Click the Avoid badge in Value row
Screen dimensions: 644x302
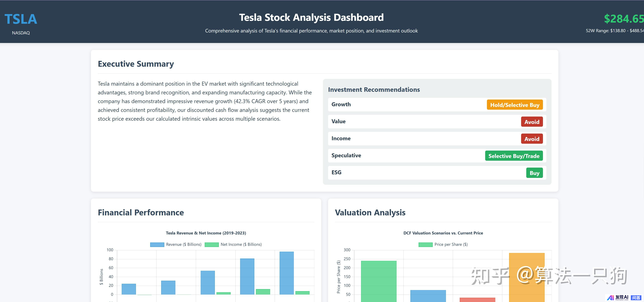pos(532,122)
